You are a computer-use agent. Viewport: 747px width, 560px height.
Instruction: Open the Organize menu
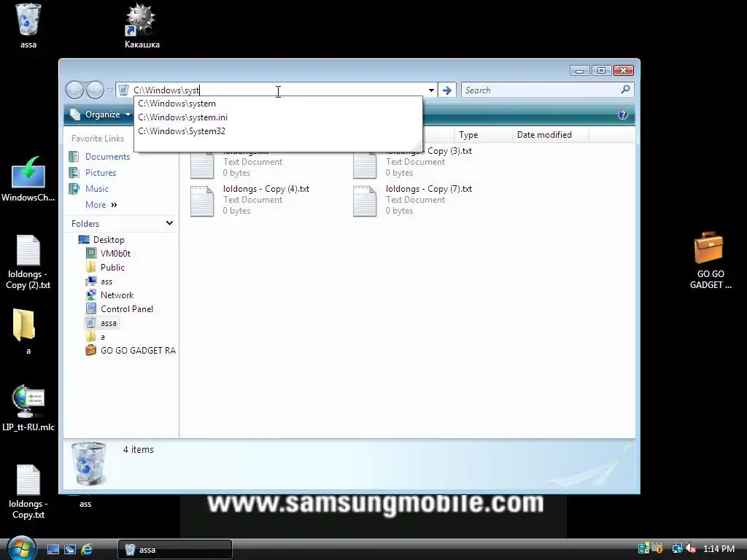tap(101, 114)
